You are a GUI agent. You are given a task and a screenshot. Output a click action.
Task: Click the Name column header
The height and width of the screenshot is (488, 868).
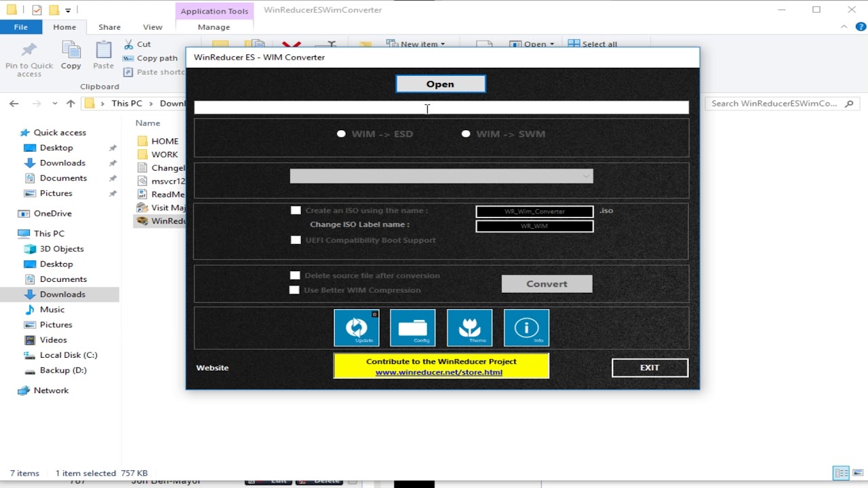148,123
